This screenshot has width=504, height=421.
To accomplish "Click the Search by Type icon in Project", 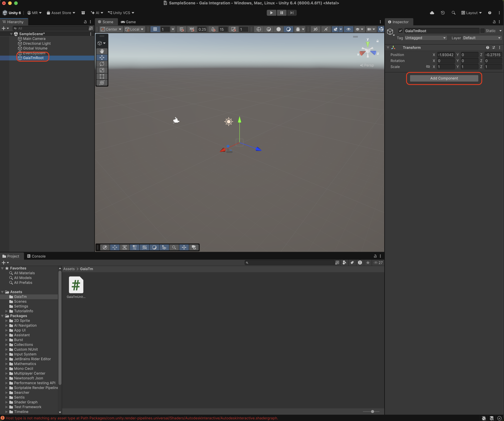I will 344,263.
